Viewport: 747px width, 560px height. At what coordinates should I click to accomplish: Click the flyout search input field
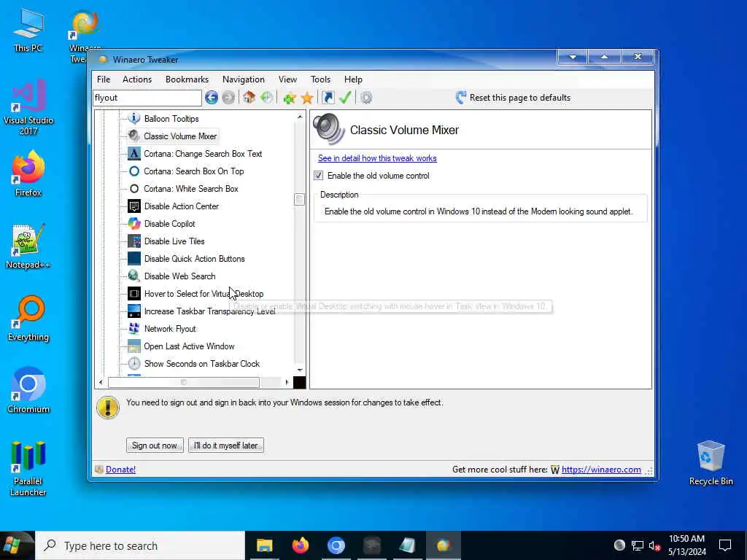(147, 98)
